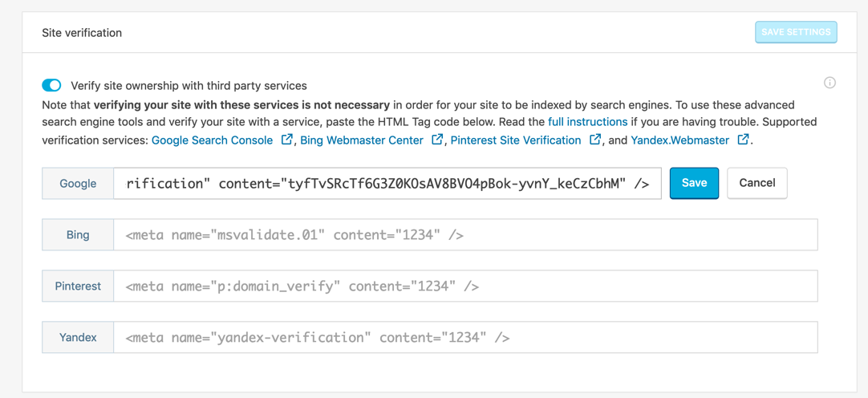The image size is (868, 398).
Task: Open the full instructions link
Action: [x=587, y=122]
